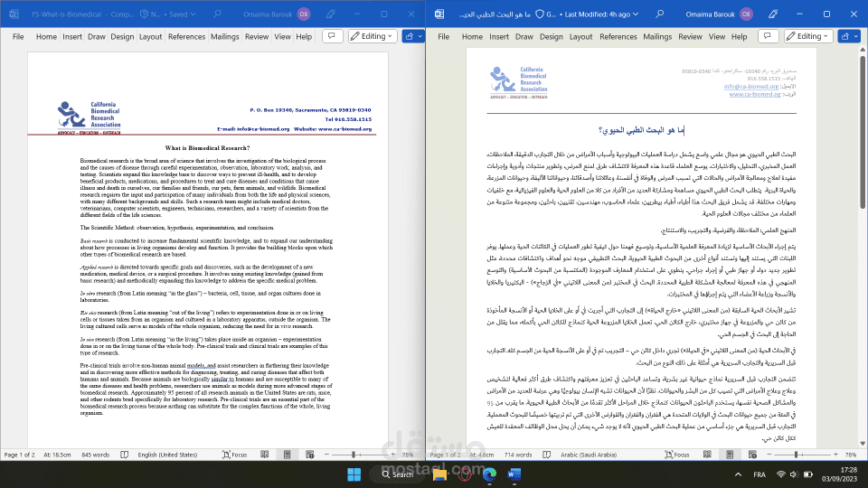Viewport: 868px width, 488px height.
Task: Open the Mailings tab in the English window
Action: (225, 36)
